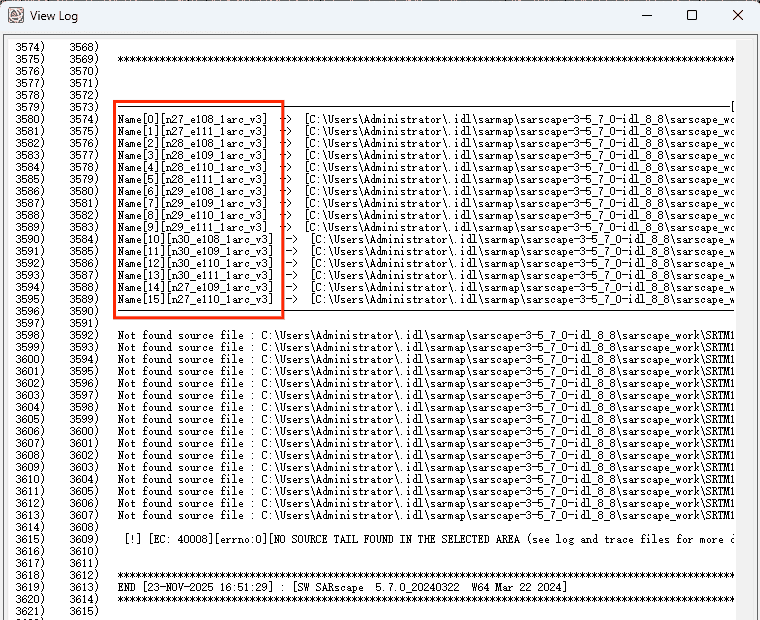Image resolution: width=760 pixels, height=620 pixels.
Task: Click the Name[13][n30_e111_1arc_v3] entry
Action: (x=195, y=275)
